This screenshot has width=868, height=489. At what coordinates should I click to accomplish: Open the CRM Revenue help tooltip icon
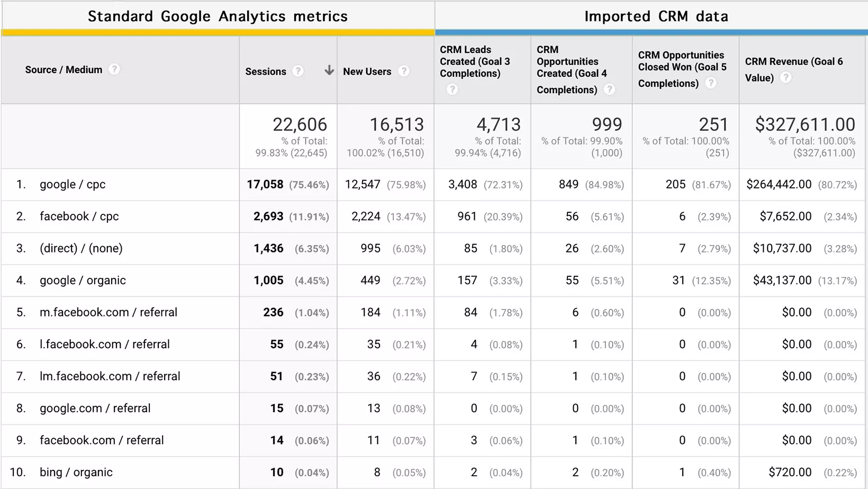tap(785, 77)
